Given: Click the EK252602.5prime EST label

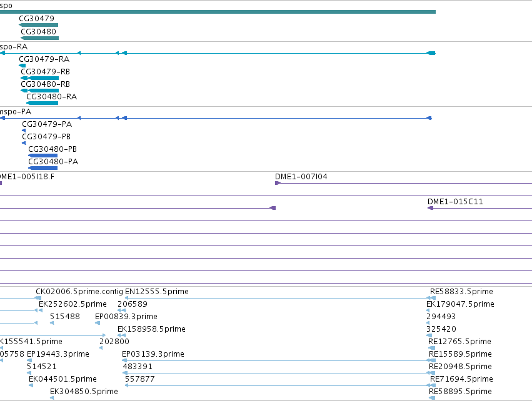Looking at the screenshot, I should [73, 304].
